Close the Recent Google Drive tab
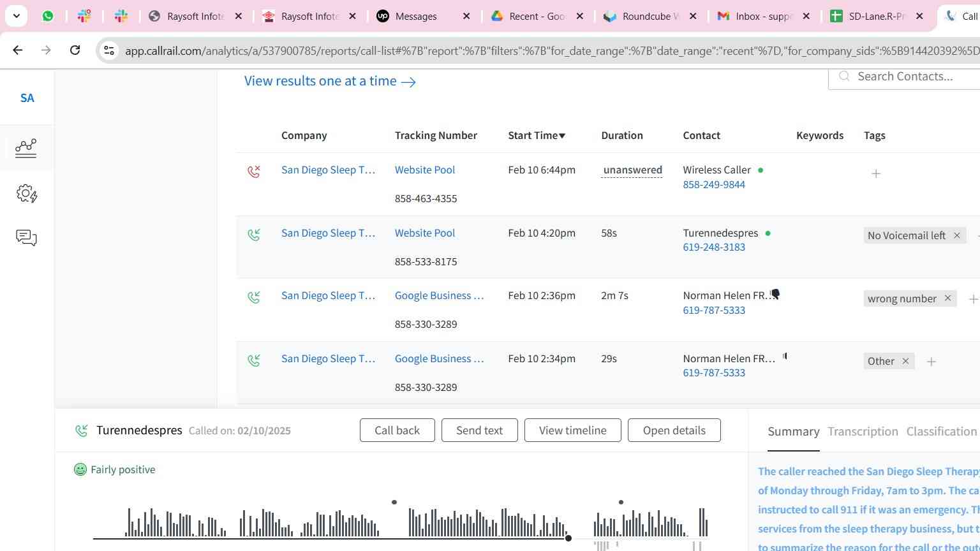980x551 pixels. coord(580,16)
